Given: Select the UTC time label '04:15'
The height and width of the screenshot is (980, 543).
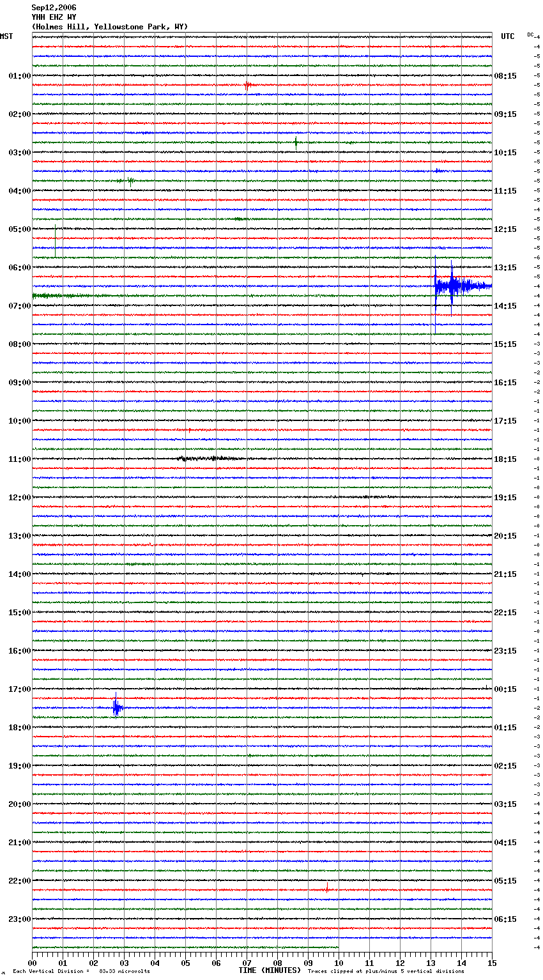Looking at the screenshot, I should coord(505,843).
